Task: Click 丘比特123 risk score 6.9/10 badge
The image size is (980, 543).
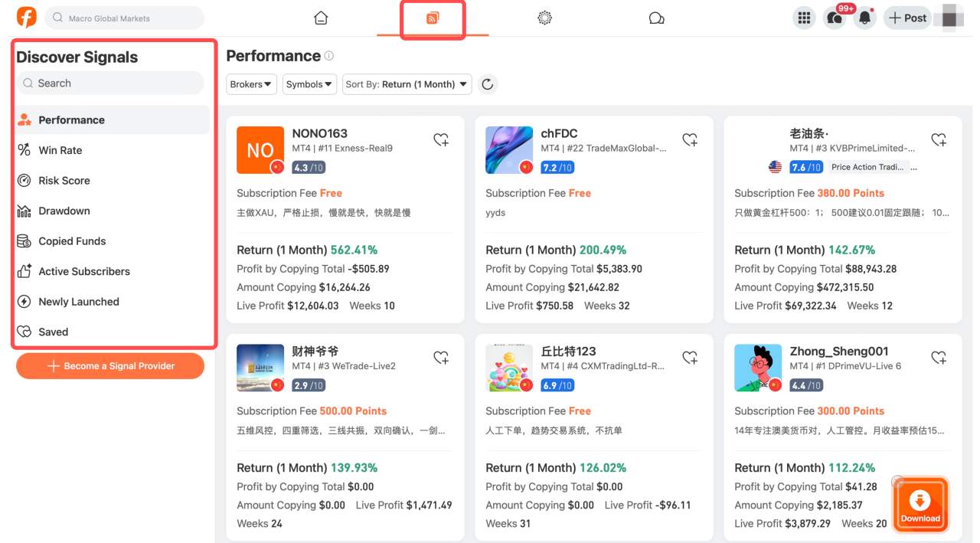Action: click(557, 385)
